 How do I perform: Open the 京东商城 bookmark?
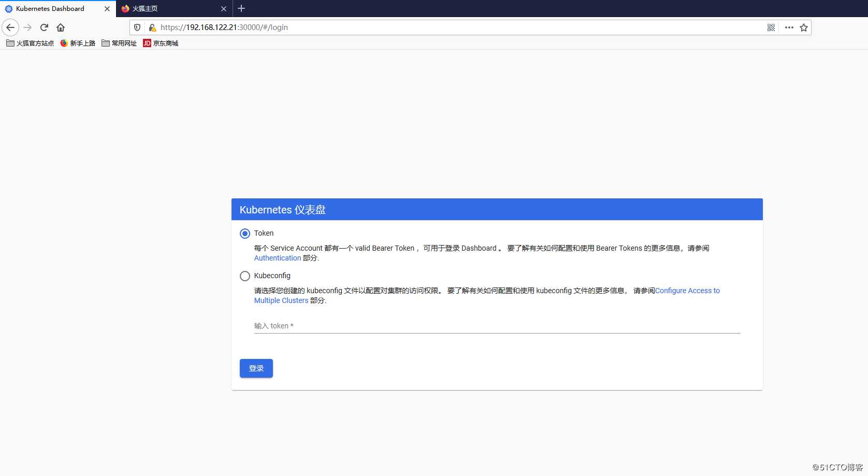coord(161,43)
